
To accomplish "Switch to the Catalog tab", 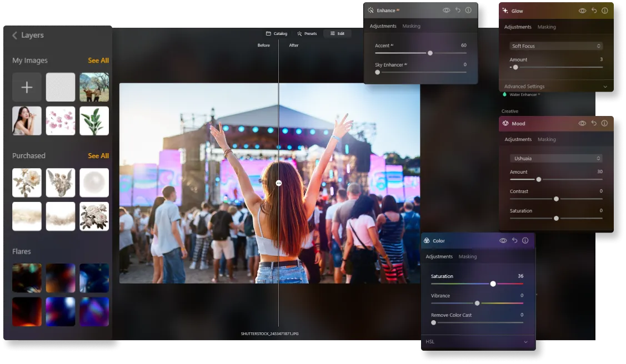I will [x=276, y=34].
